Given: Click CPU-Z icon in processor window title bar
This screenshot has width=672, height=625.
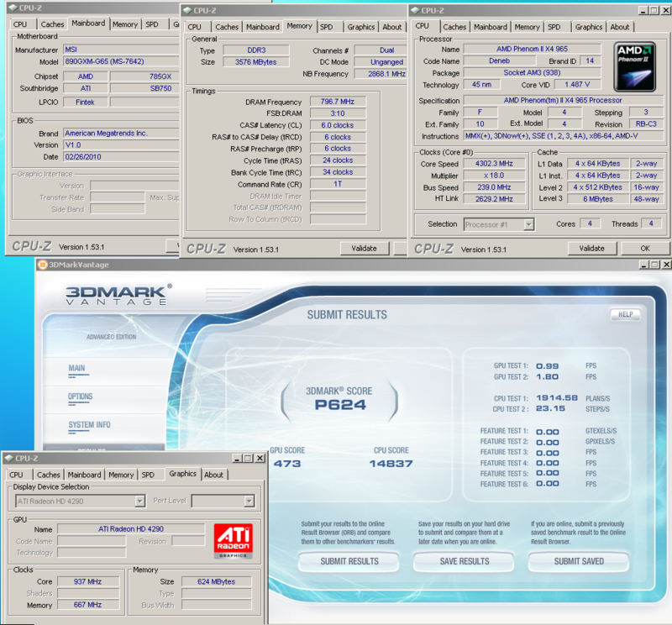Looking at the screenshot, I should click(x=417, y=10).
